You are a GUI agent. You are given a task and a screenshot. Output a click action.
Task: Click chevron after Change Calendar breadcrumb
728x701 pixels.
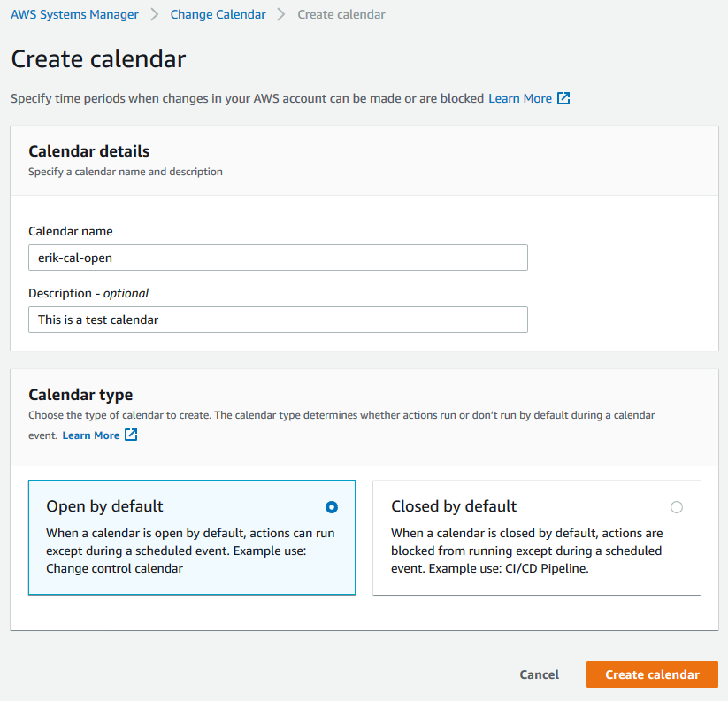281,14
